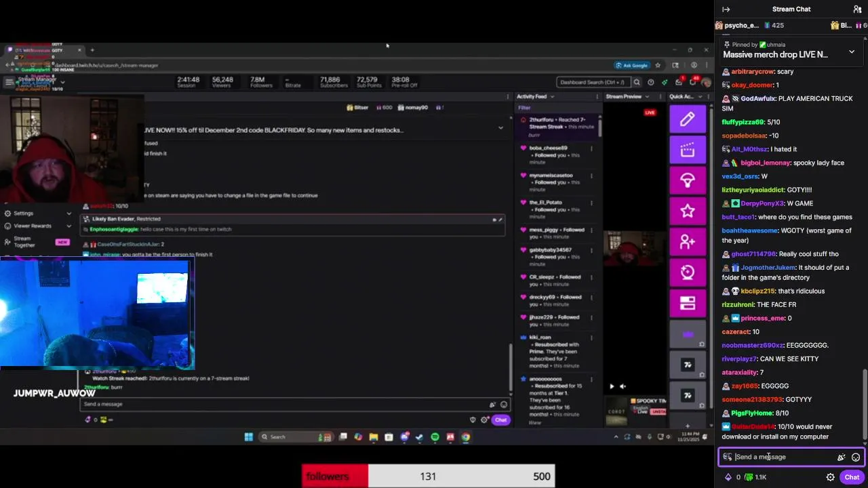Open Spotify from the taskbar

435,436
